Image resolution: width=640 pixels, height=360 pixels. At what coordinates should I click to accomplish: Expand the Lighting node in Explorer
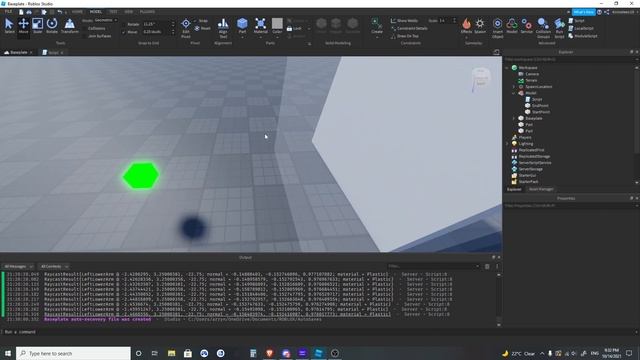507,144
